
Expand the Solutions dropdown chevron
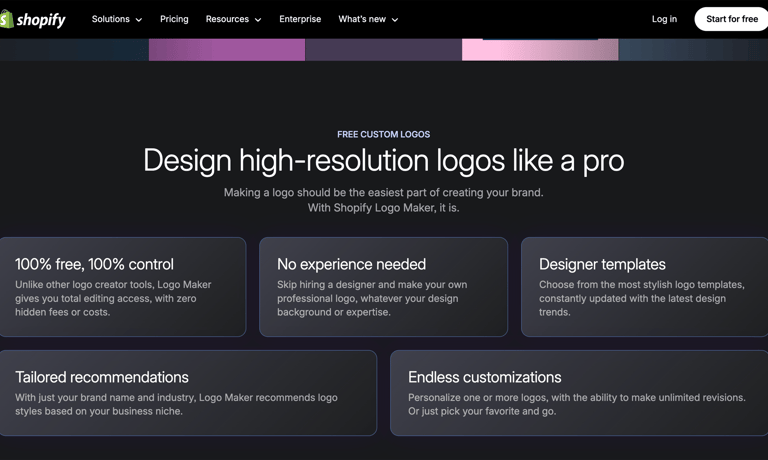(139, 20)
